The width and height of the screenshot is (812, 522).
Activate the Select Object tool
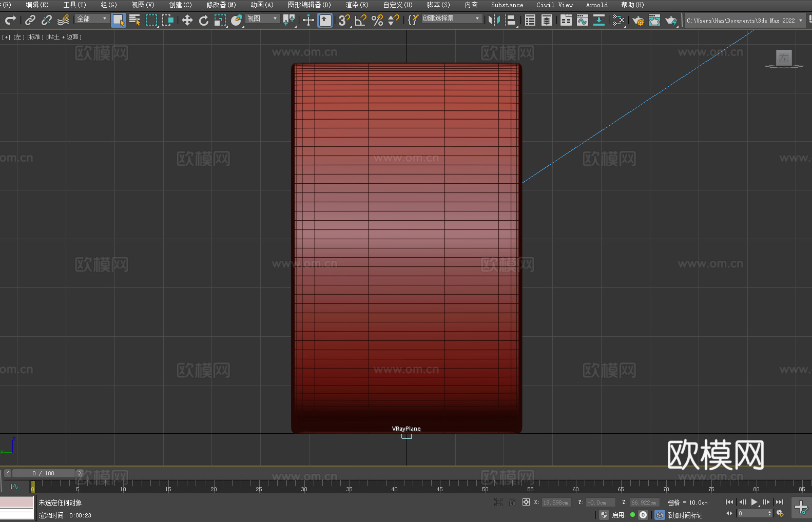[119, 20]
